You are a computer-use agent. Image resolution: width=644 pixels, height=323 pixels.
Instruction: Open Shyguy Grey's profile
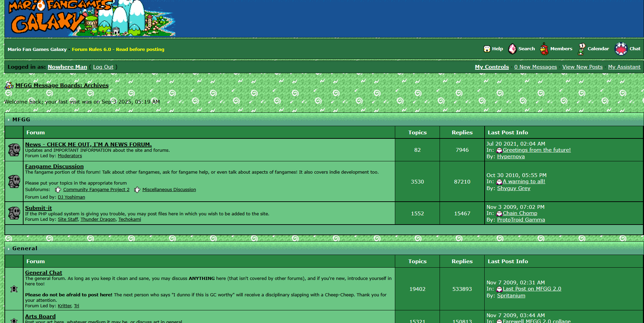tap(514, 188)
